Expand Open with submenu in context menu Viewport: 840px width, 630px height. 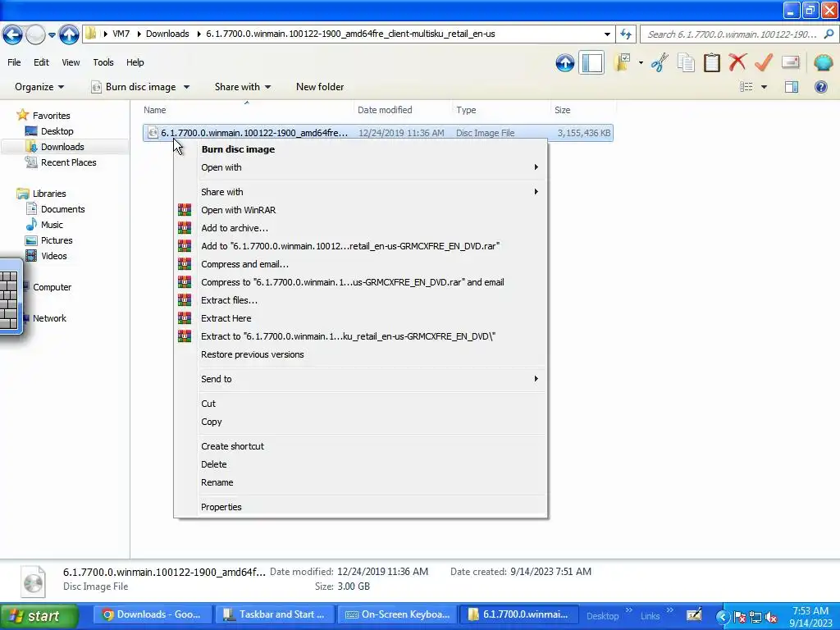(x=361, y=167)
